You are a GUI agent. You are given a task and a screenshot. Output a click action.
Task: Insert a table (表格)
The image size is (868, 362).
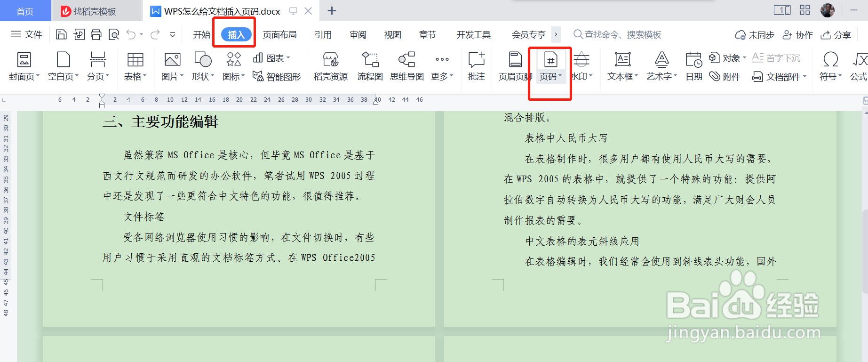point(135,66)
